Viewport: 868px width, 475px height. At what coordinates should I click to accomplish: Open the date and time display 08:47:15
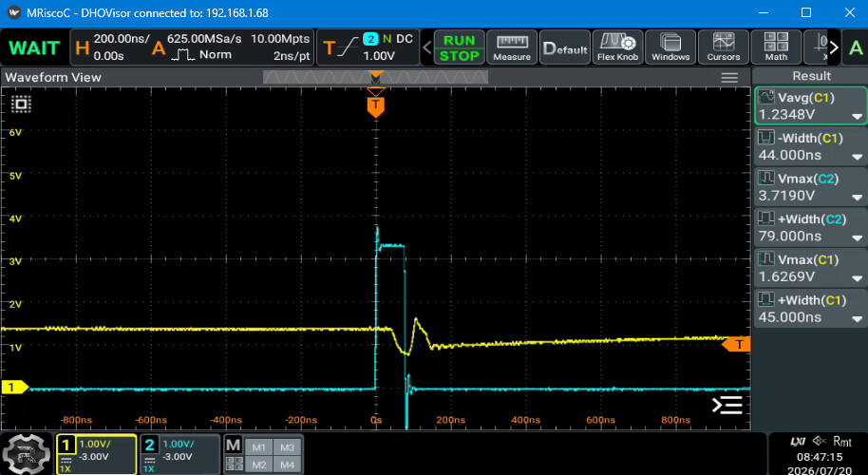[820, 457]
